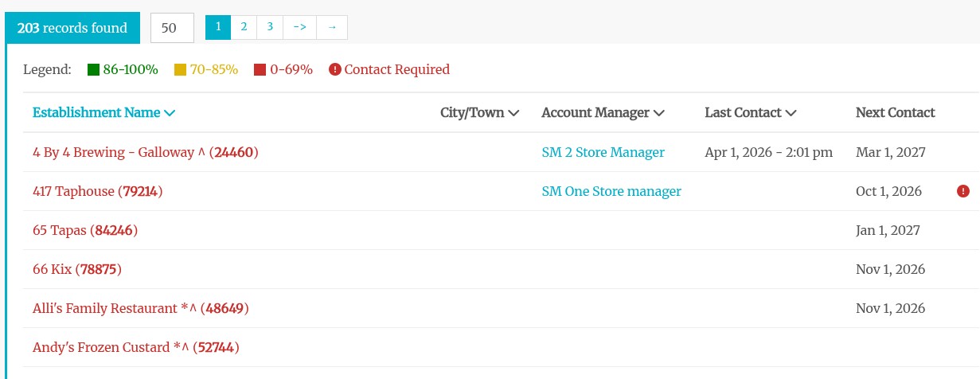
Task: Open Andy's Frozen Custard establishment link
Action: pos(136,347)
